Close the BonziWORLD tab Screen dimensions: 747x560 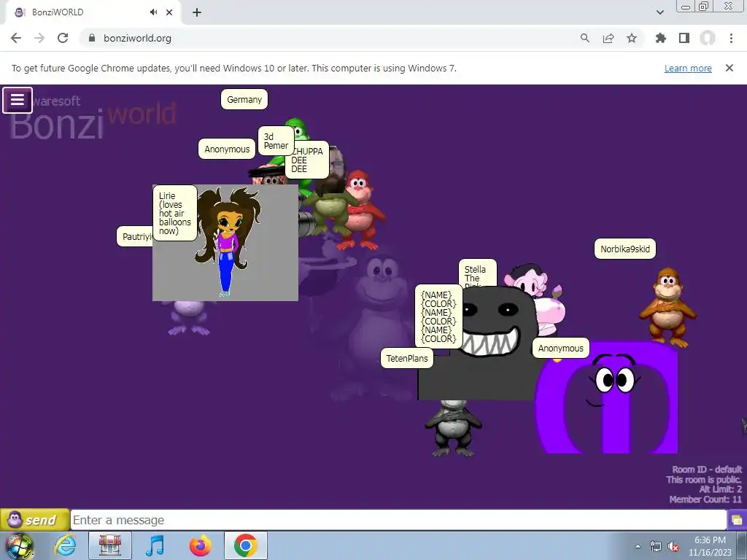[x=169, y=12]
